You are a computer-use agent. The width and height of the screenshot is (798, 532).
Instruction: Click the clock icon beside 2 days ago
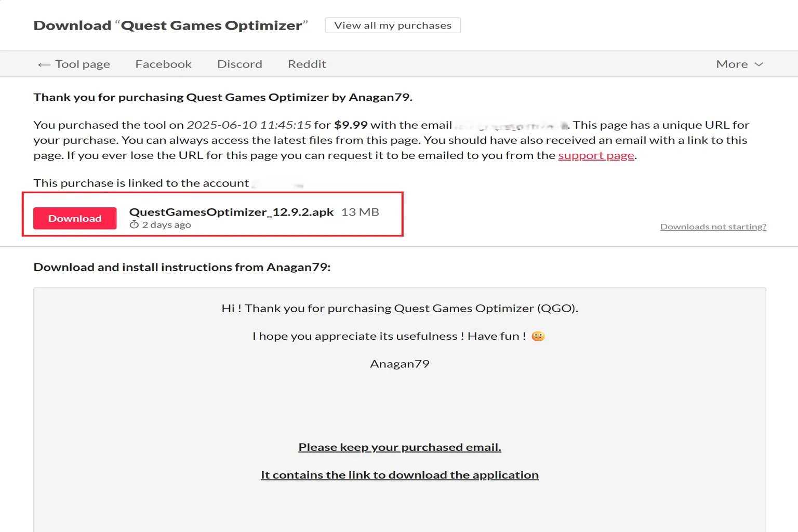click(134, 224)
